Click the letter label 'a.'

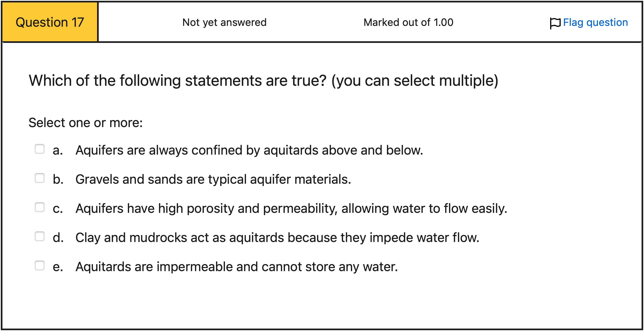pos(58,150)
